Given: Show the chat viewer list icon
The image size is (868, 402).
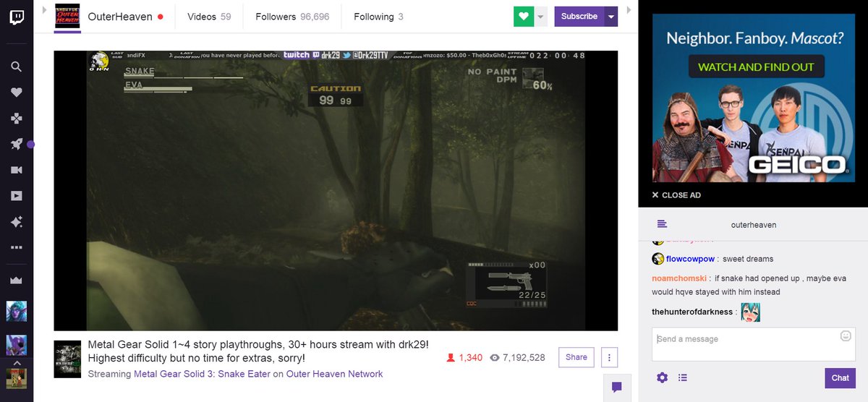Looking at the screenshot, I should [x=683, y=377].
